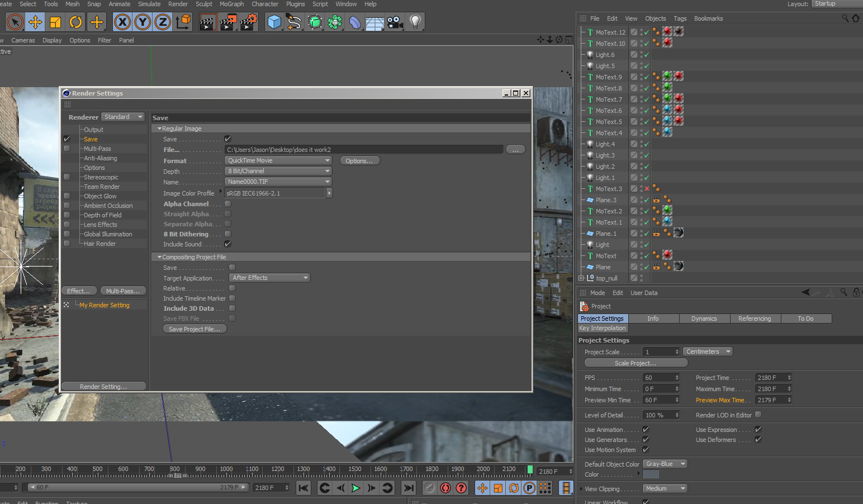
Task: Click the Default Object Color swatch
Action: tap(651, 474)
